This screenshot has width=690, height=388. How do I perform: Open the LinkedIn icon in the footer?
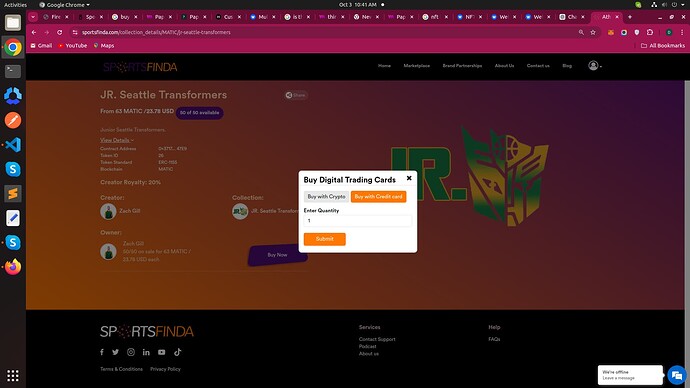[x=146, y=352]
